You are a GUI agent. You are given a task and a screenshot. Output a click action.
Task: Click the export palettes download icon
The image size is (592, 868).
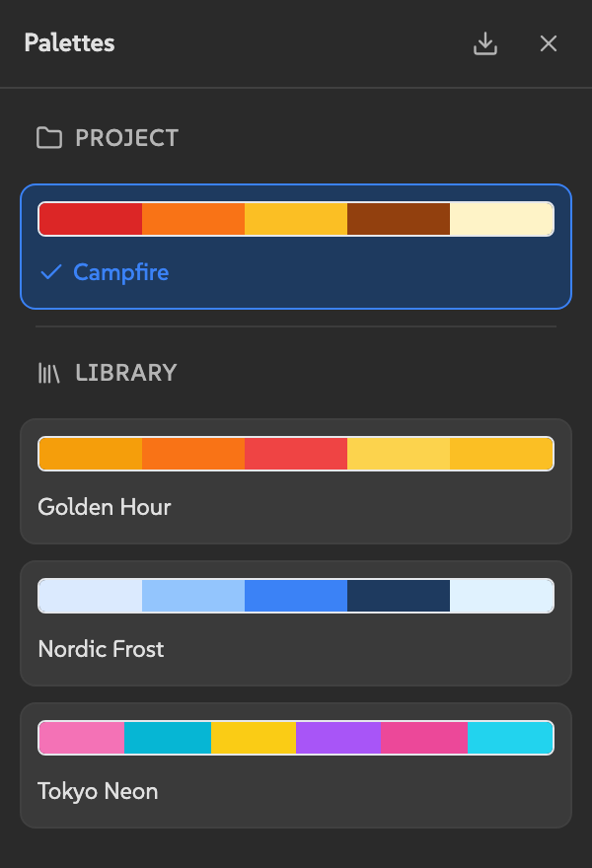click(485, 43)
